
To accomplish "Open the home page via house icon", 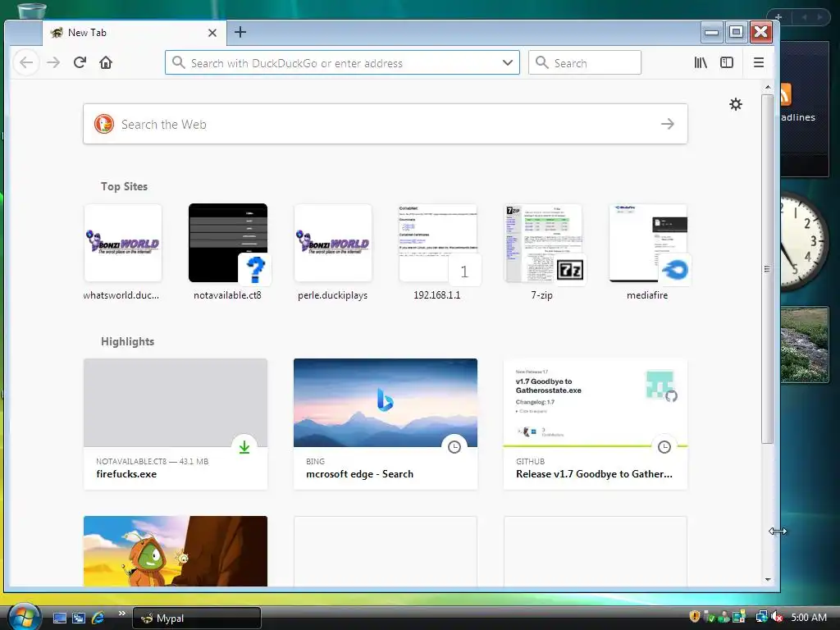I will pos(106,62).
